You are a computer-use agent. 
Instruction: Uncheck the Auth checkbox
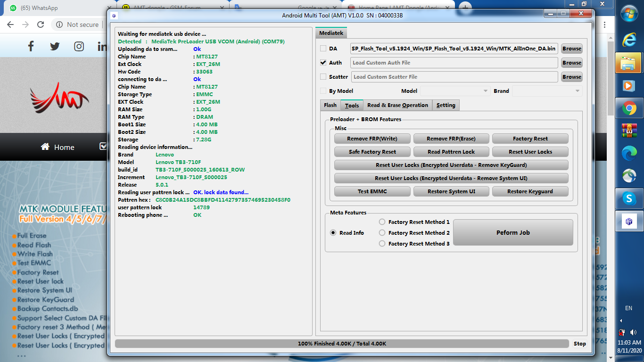(x=323, y=62)
